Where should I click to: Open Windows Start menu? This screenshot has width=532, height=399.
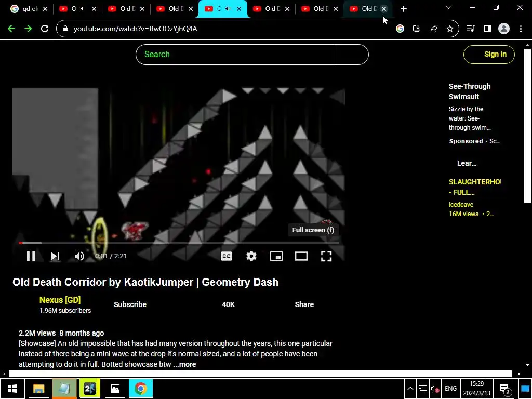click(x=12, y=389)
